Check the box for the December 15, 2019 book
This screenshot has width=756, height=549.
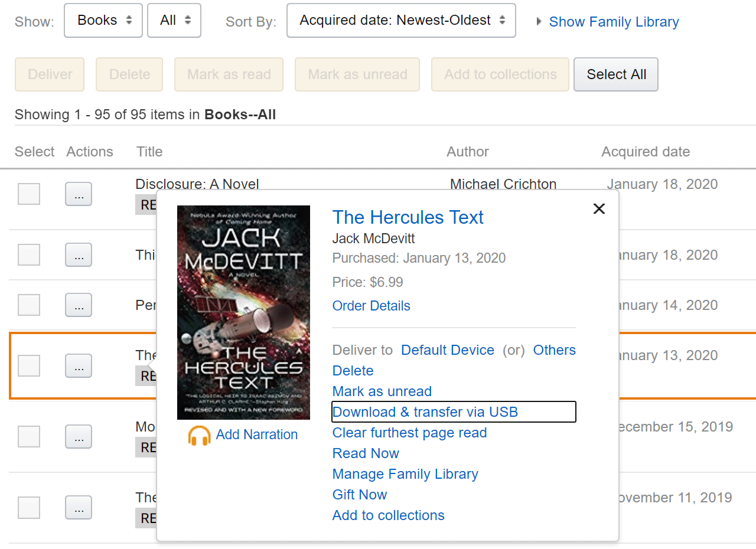pyautogui.click(x=29, y=437)
